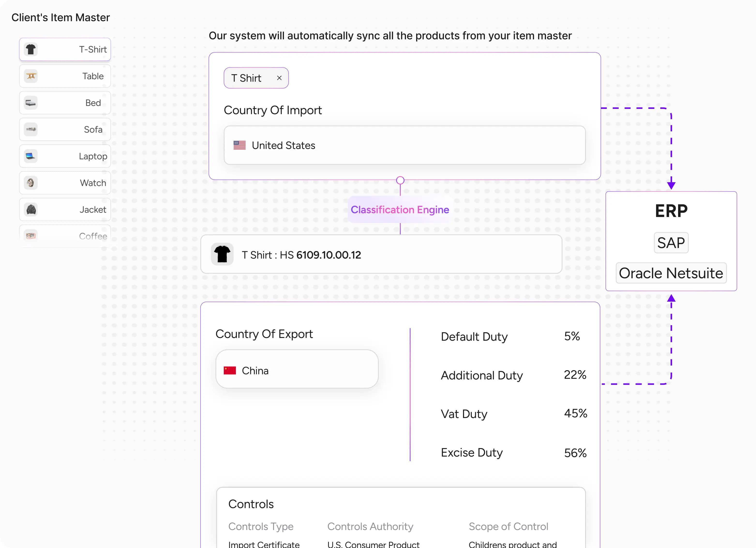Click the Controls Type column header
This screenshot has width=756, height=548.
(261, 526)
